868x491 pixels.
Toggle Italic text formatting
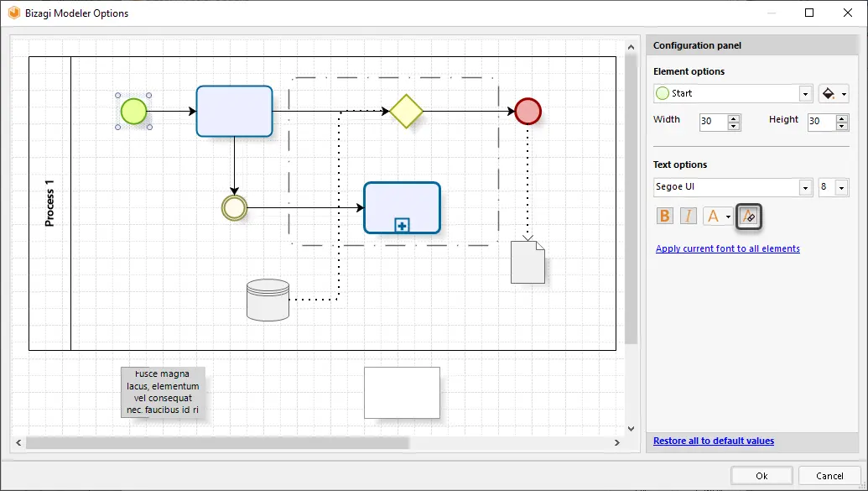point(688,216)
